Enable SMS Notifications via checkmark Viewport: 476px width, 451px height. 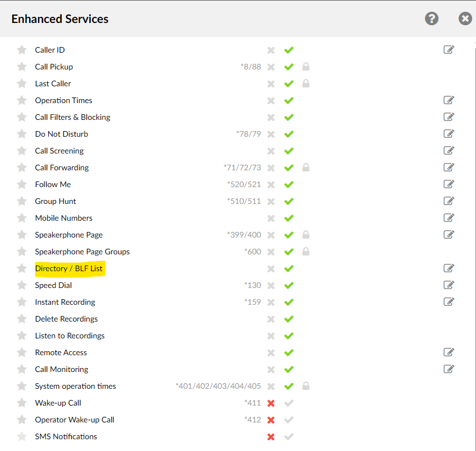coord(289,437)
